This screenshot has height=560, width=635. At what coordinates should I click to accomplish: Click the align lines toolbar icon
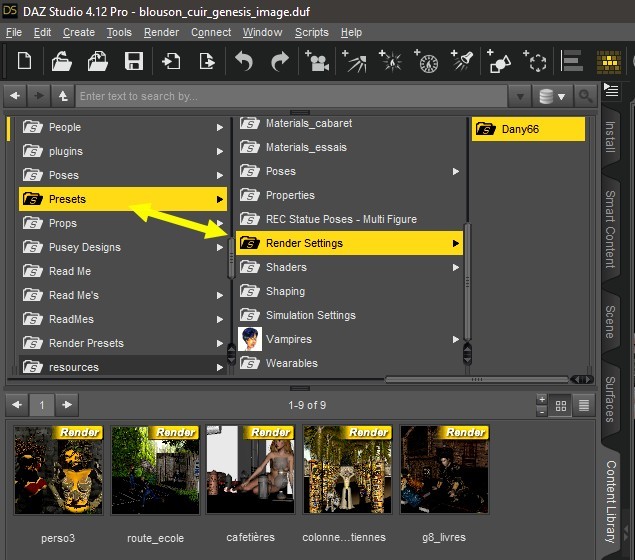[572, 61]
